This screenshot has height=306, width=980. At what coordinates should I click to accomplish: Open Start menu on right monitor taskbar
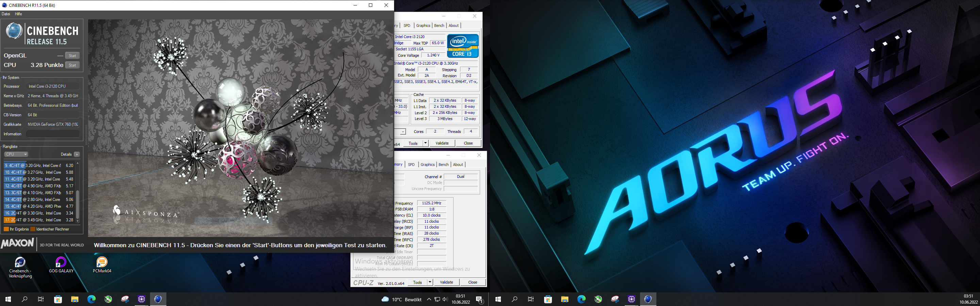[498, 299]
